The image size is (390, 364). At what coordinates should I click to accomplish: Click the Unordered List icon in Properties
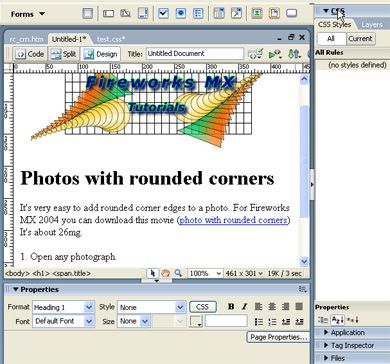click(259, 322)
